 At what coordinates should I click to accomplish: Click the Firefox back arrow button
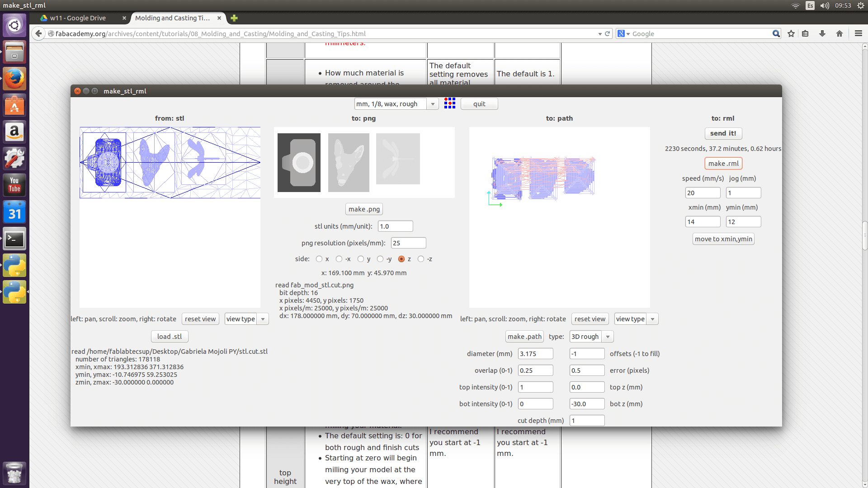coord(39,33)
